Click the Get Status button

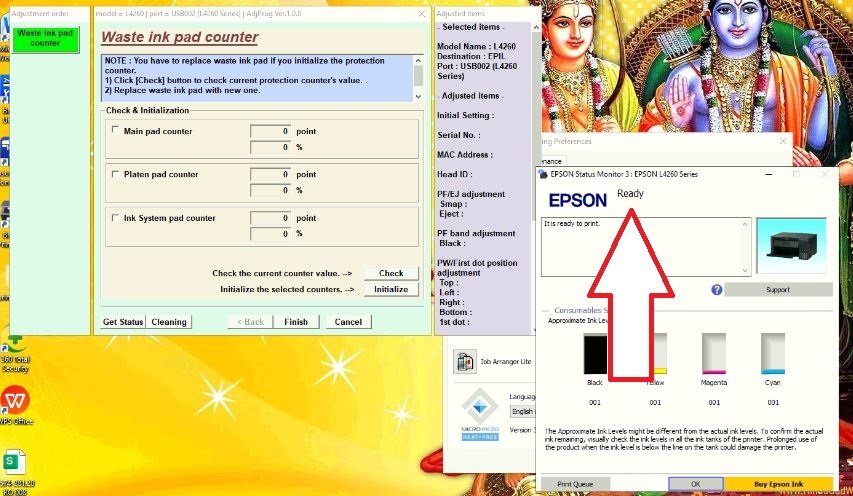[x=123, y=322]
